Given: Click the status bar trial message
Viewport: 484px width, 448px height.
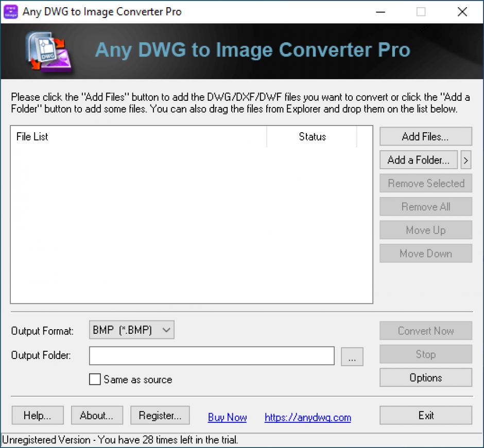Looking at the screenshot, I should pos(120,440).
